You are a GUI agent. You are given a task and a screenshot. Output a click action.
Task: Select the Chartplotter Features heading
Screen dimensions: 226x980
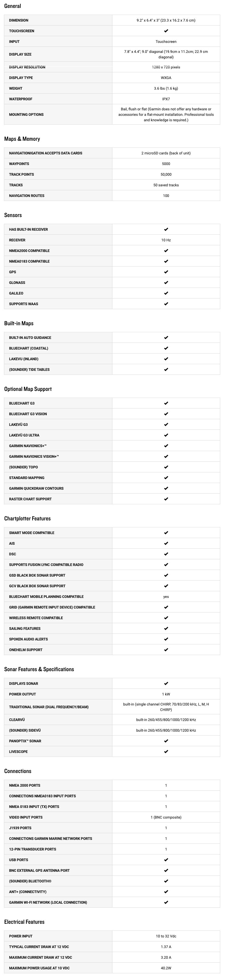[x=27, y=519]
